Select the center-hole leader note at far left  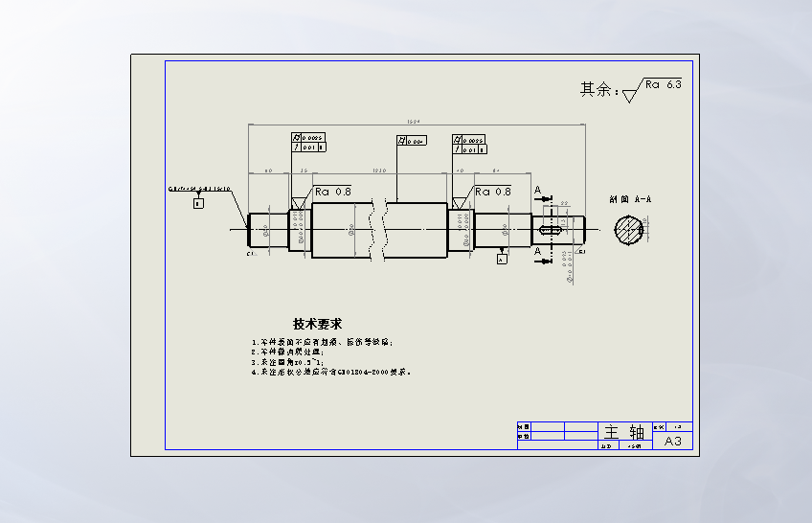[x=199, y=189]
